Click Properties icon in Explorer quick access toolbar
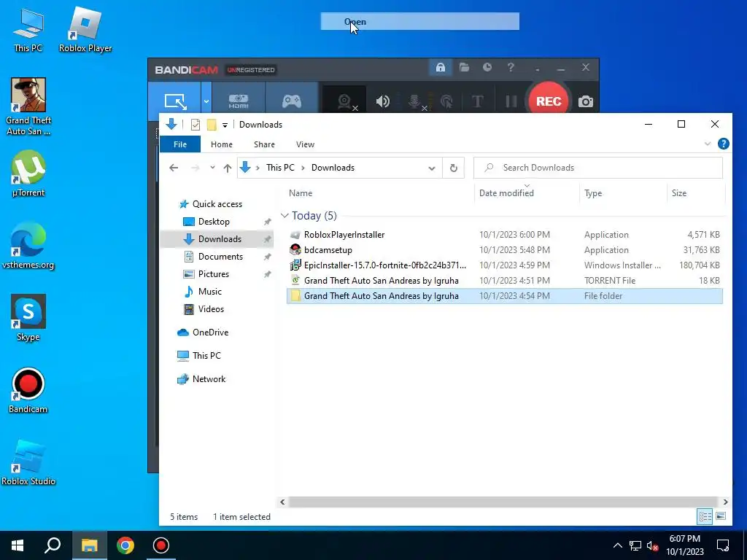The height and width of the screenshot is (560, 747). coord(196,125)
